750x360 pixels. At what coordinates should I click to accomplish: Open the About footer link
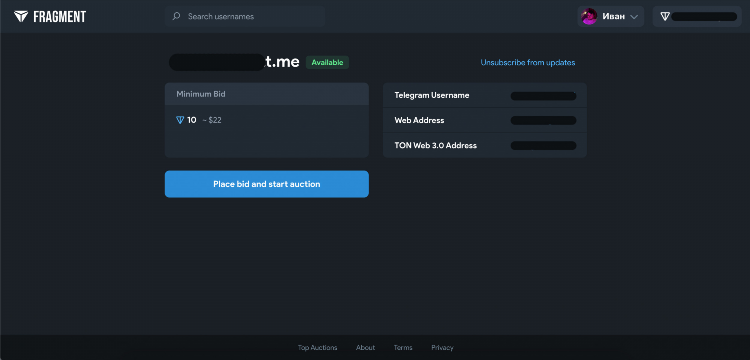click(x=365, y=348)
